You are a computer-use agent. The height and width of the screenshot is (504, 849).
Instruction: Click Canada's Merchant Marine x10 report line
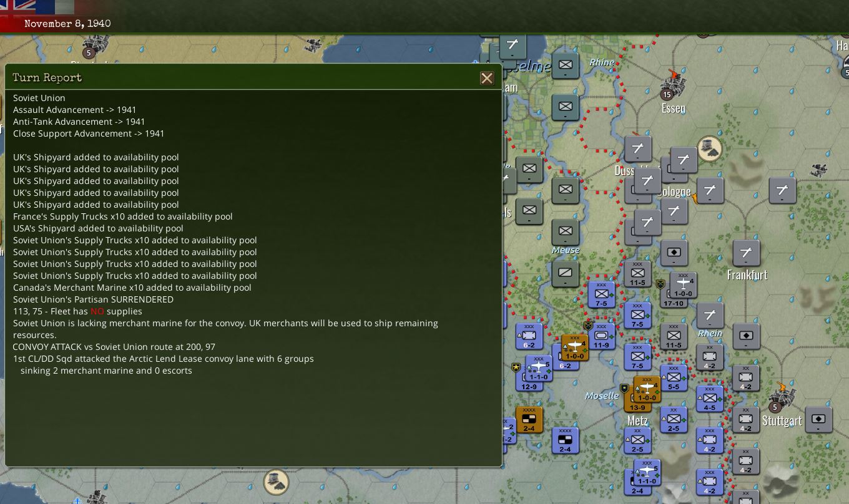[x=132, y=288]
